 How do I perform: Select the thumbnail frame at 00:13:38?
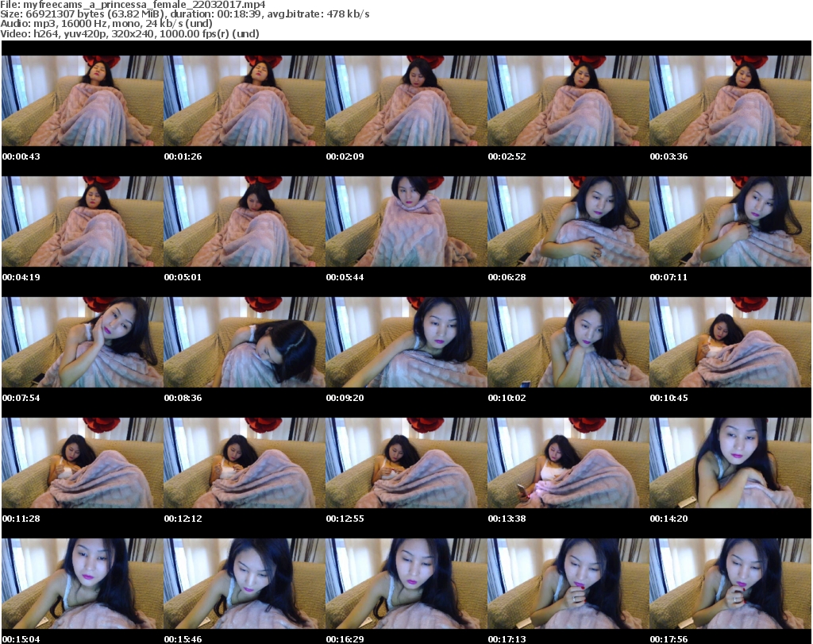tap(568, 463)
